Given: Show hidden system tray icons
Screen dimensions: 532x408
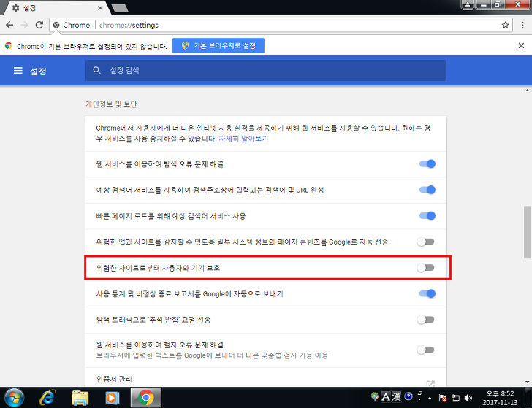Looking at the screenshot, I should (430, 398).
